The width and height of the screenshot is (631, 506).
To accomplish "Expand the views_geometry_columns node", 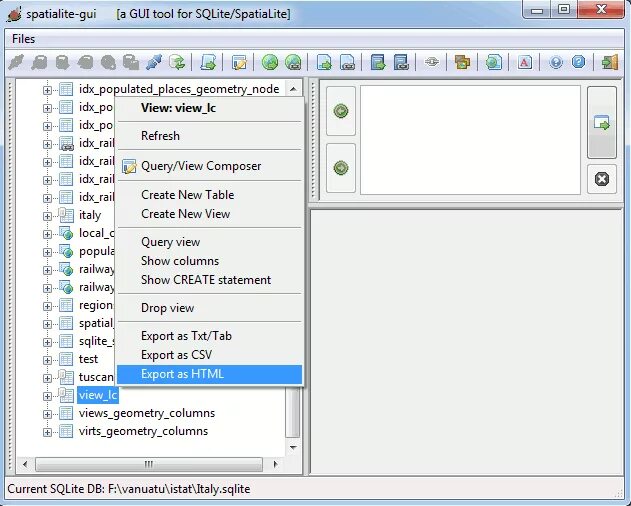I will 47,414.
